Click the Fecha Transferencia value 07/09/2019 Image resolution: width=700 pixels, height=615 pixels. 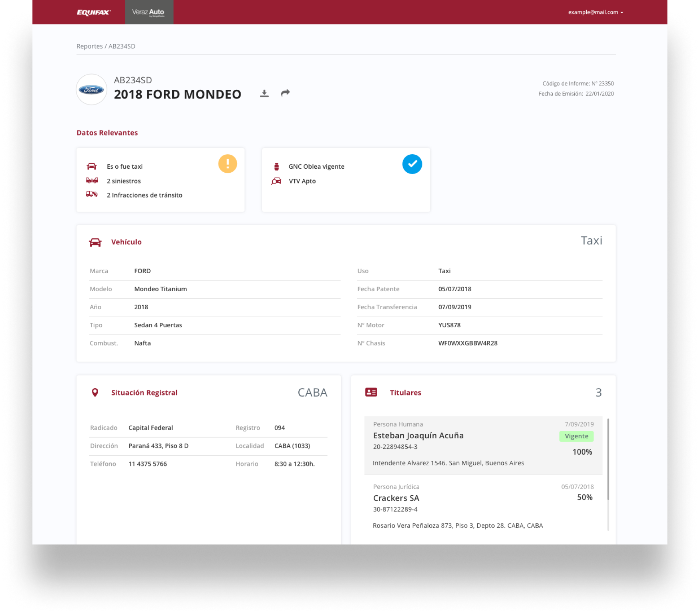pos(455,307)
